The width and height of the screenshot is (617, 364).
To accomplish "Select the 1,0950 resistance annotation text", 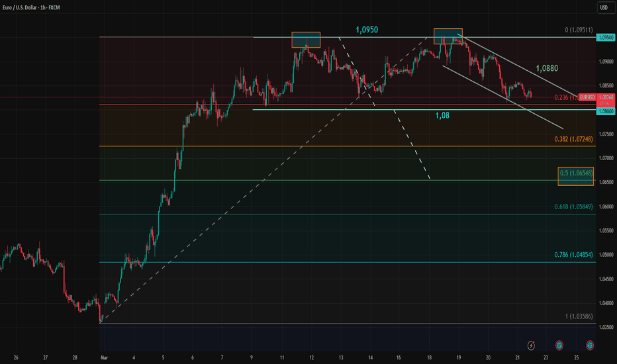I will pyautogui.click(x=367, y=30).
